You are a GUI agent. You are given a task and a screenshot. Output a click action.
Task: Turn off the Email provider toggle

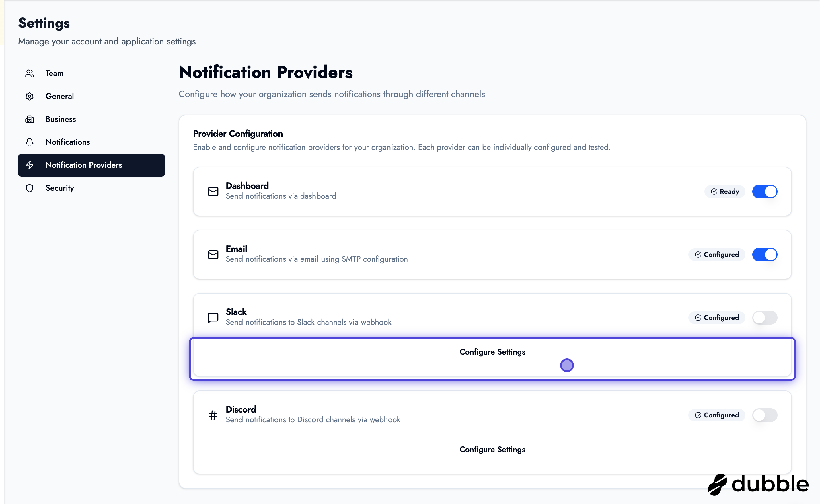(x=765, y=254)
